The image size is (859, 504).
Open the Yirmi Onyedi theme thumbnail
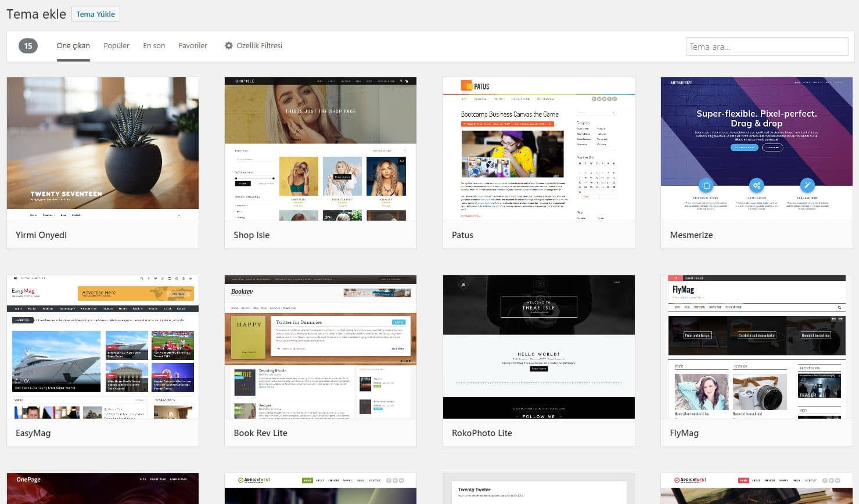pos(103,149)
